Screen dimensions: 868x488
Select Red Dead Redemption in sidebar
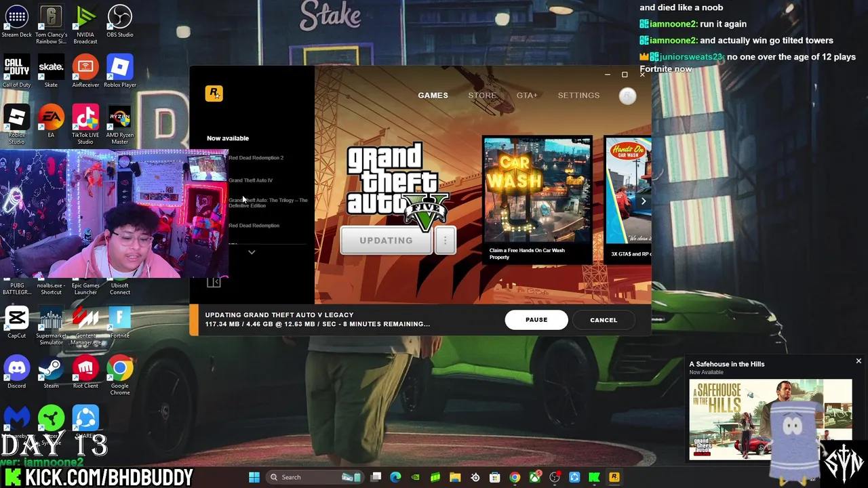[254, 226]
